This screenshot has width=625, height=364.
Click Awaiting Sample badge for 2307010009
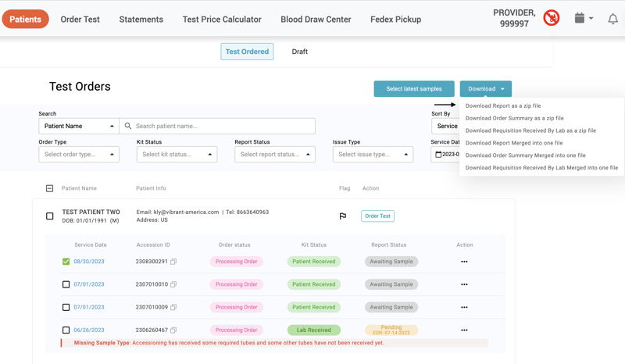click(391, 307)
